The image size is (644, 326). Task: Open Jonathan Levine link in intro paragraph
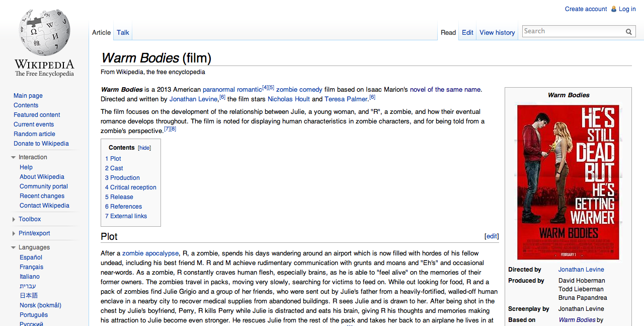pos(193,99)
